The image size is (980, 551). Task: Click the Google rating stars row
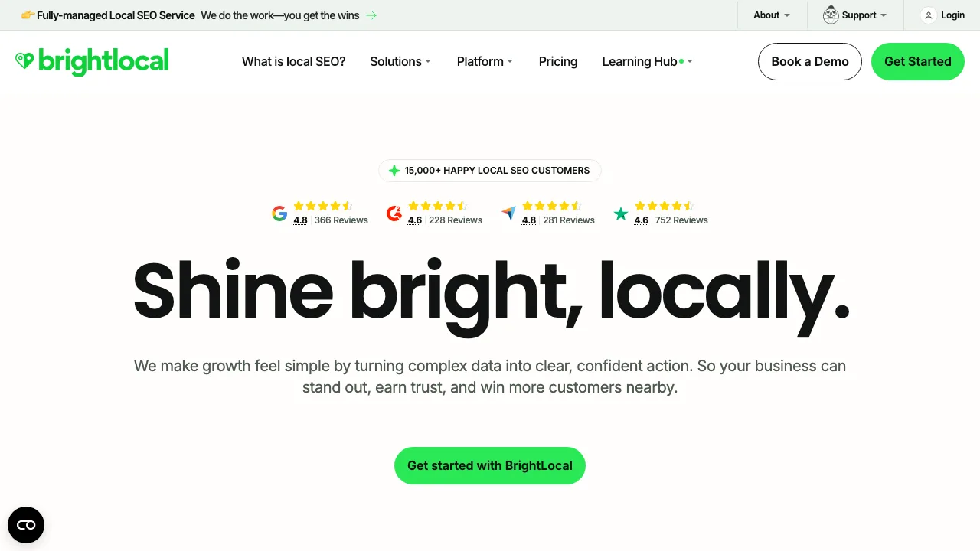coord(323,206)
